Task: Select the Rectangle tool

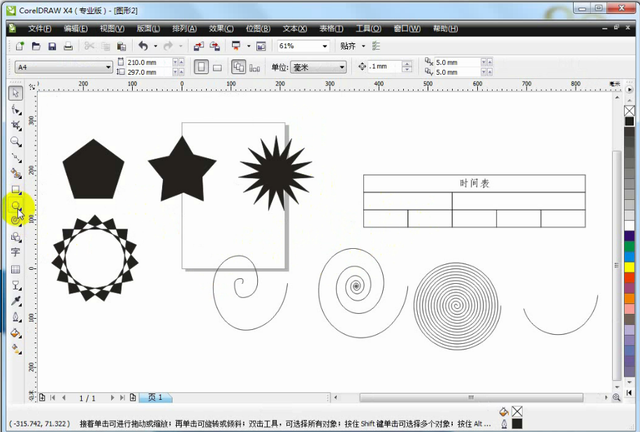Action: 16,189
